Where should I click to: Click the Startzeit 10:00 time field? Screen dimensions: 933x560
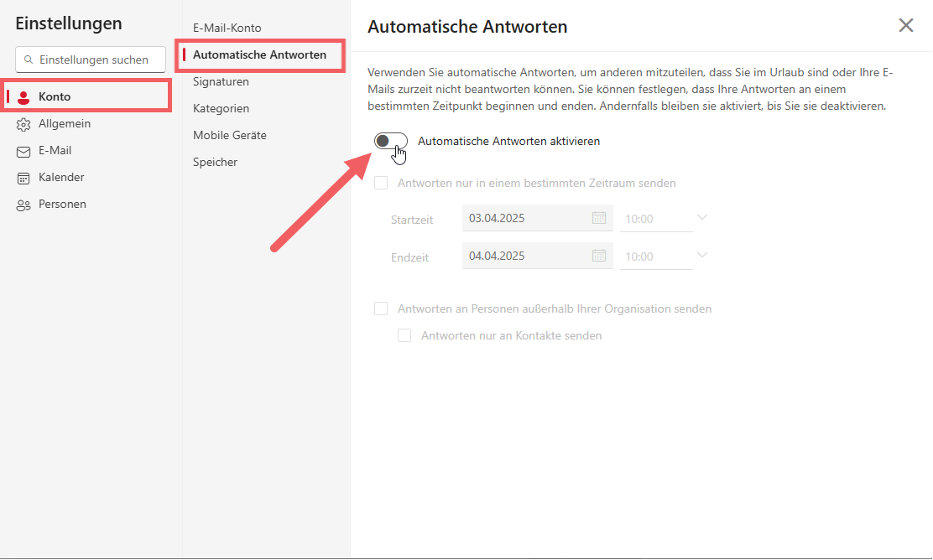point(656,219)
